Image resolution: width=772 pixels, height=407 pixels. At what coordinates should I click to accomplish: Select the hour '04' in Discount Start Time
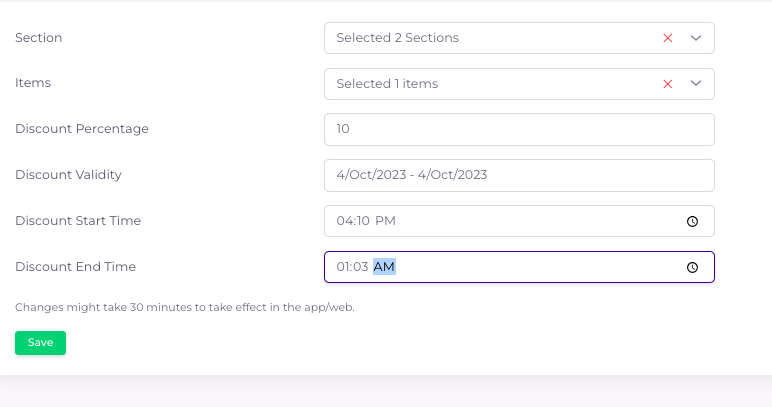345,221
